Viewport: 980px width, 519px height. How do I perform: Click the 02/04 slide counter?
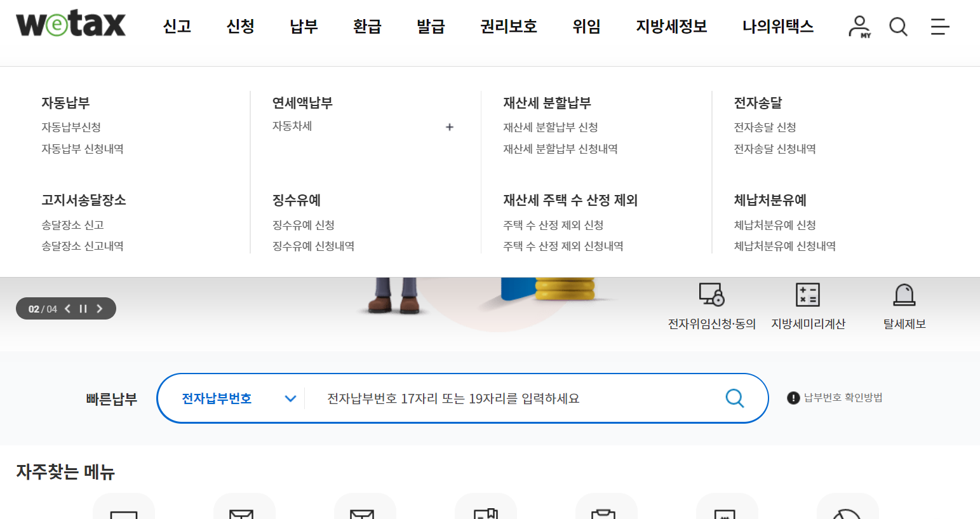click(x=43, y=309)
